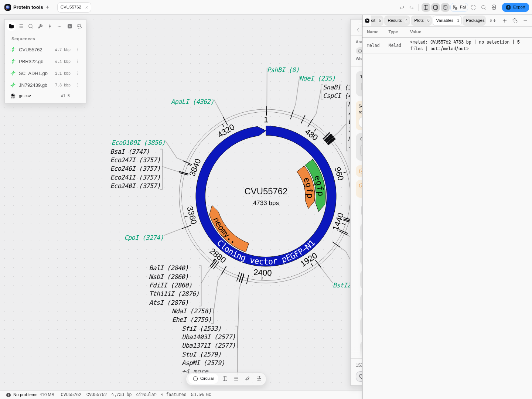Open the list view icon in sidebar toolbar
Image resolution: width=532 pixels, height=399 pixels.
[x=21, y=26]
